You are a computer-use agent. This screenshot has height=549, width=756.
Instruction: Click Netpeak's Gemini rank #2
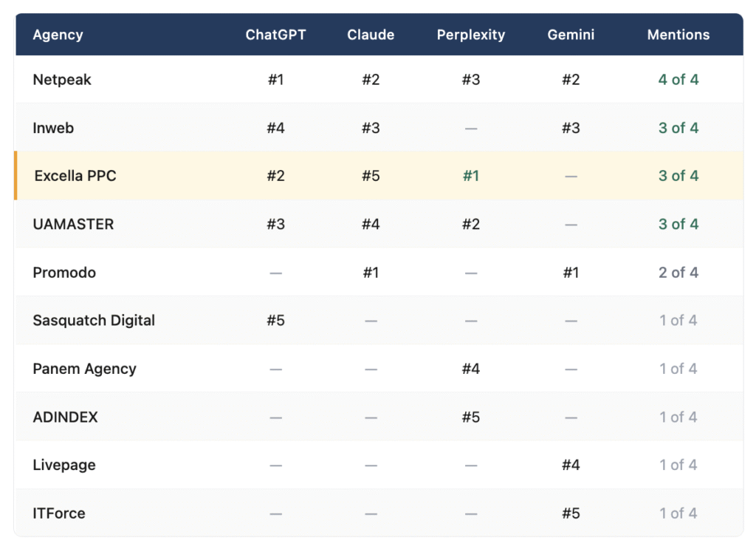click(x=571, y=80)
